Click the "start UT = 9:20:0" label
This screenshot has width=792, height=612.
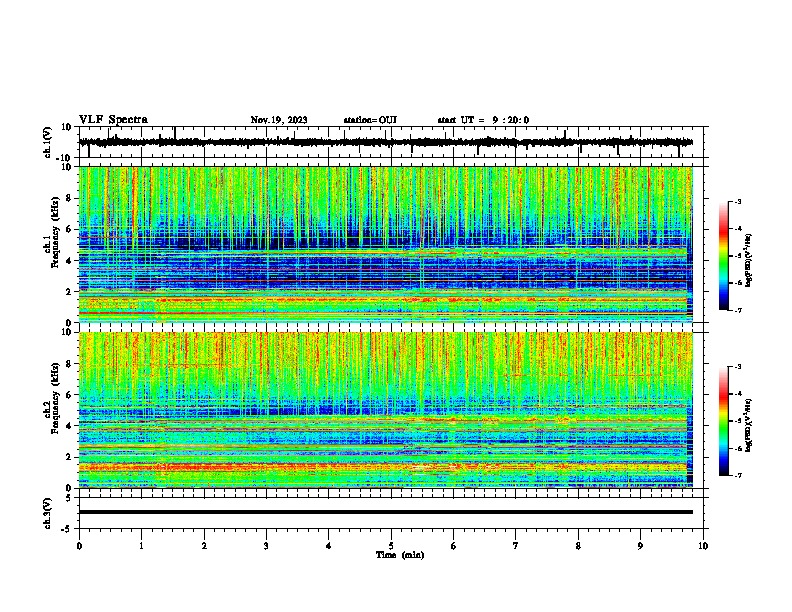click(483, 120)
